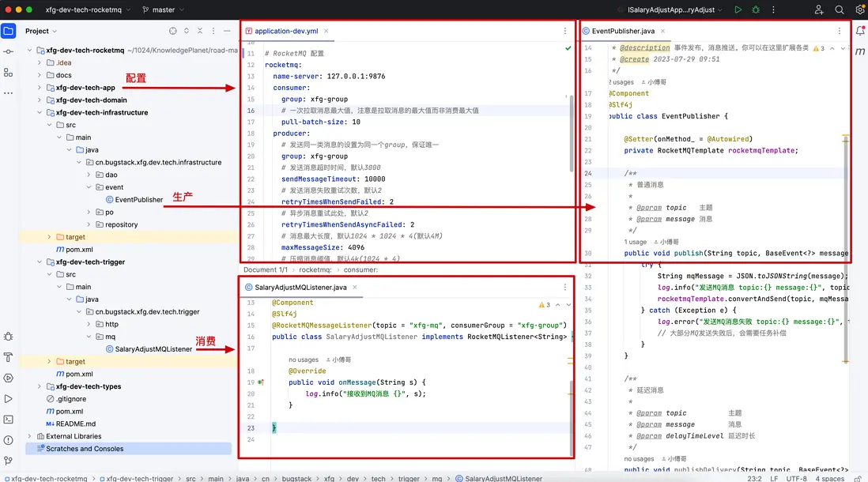The height and width of the screenshot is (482, 868).
Task: Expand the xfg-dev-tech-app module
Action: tap(38, 88)
